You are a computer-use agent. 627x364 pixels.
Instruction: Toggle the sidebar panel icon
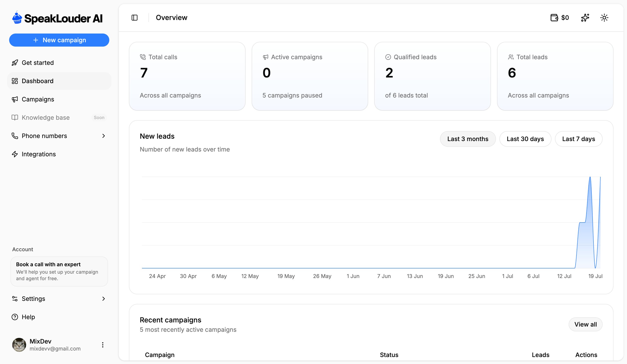click(135, 18)
